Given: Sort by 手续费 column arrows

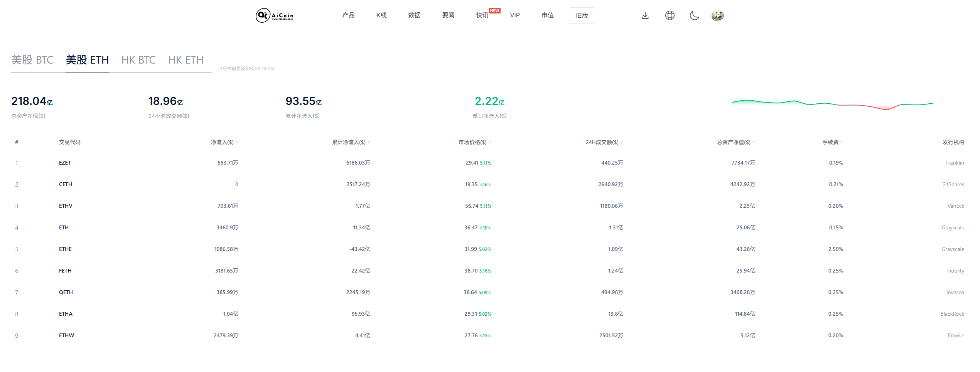Looking at the screenshot, I should pyautogui.click(x=842, y=143).
